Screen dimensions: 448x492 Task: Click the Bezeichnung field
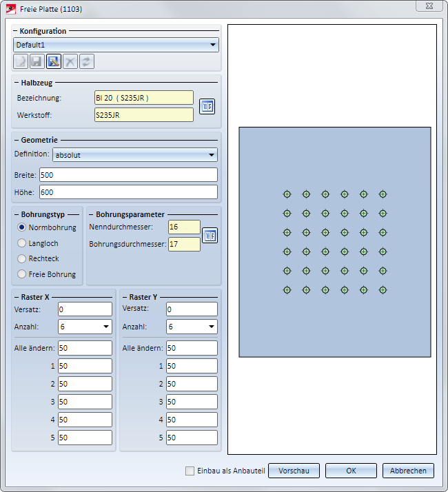click(x=144, y=98)
